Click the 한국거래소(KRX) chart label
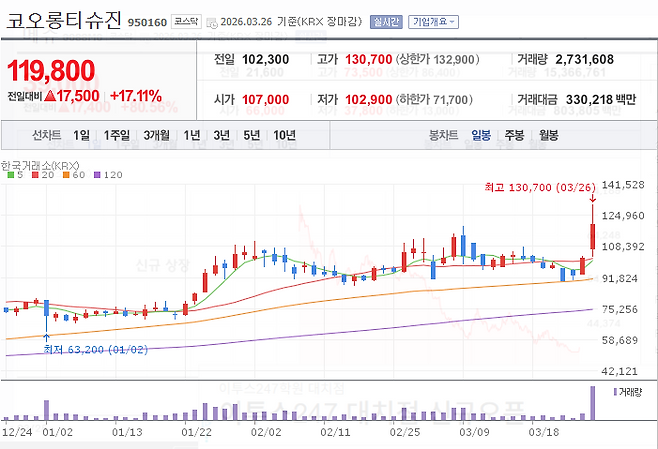658x449 pixels. (40, 165)
